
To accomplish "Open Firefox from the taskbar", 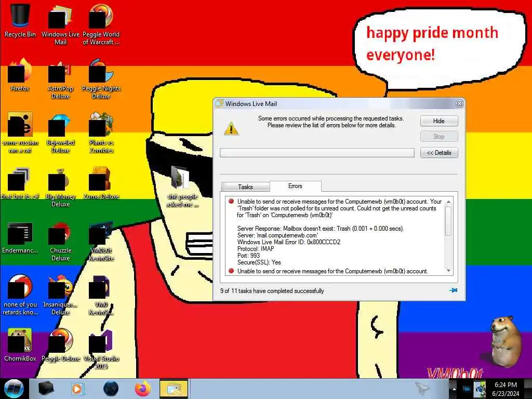I will (x=143, y=389).
